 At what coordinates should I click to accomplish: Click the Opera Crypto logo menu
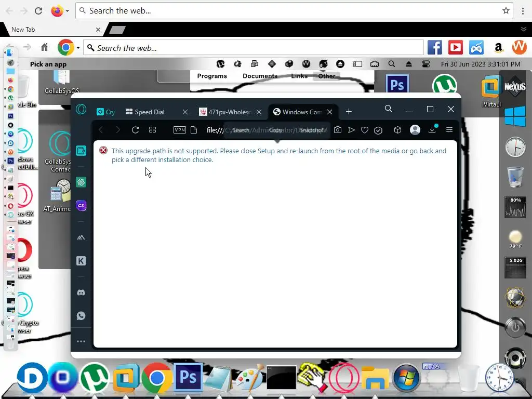pos(81,109)
